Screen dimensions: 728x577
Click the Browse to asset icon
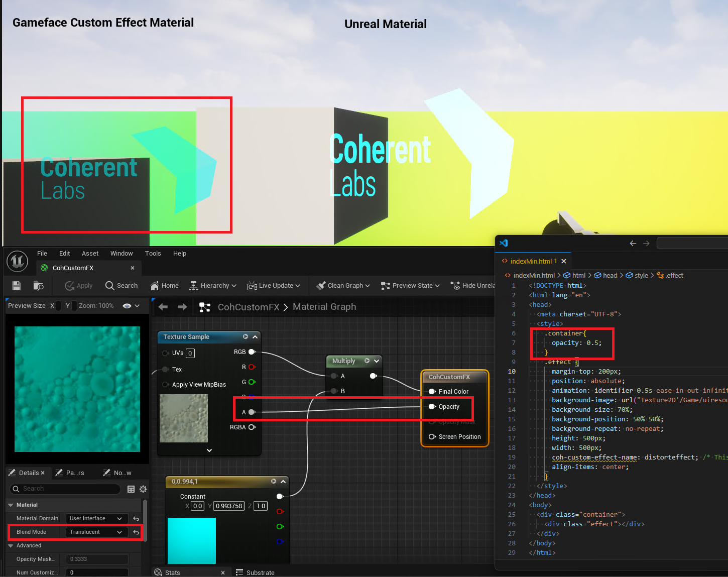pos(38,286)
